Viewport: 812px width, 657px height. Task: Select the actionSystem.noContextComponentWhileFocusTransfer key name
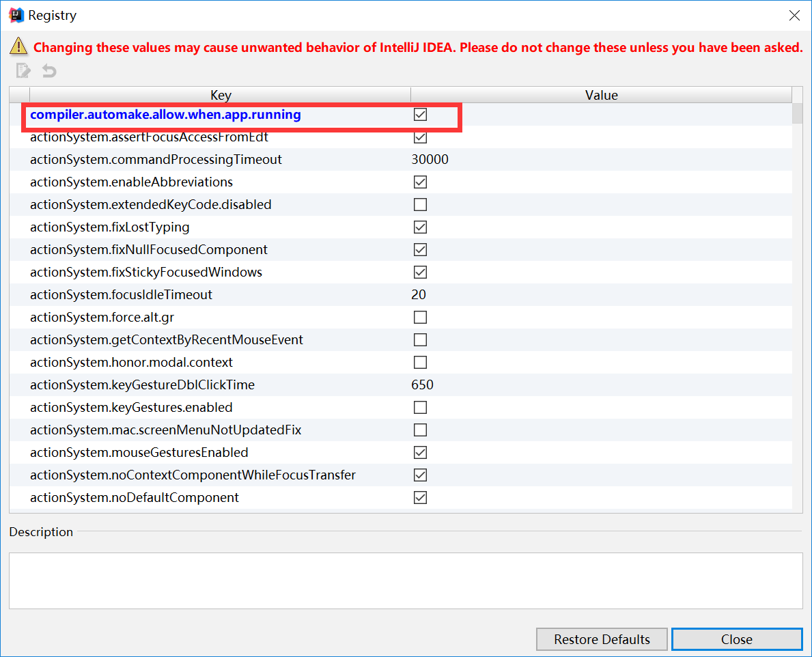[x=193, y=475]
